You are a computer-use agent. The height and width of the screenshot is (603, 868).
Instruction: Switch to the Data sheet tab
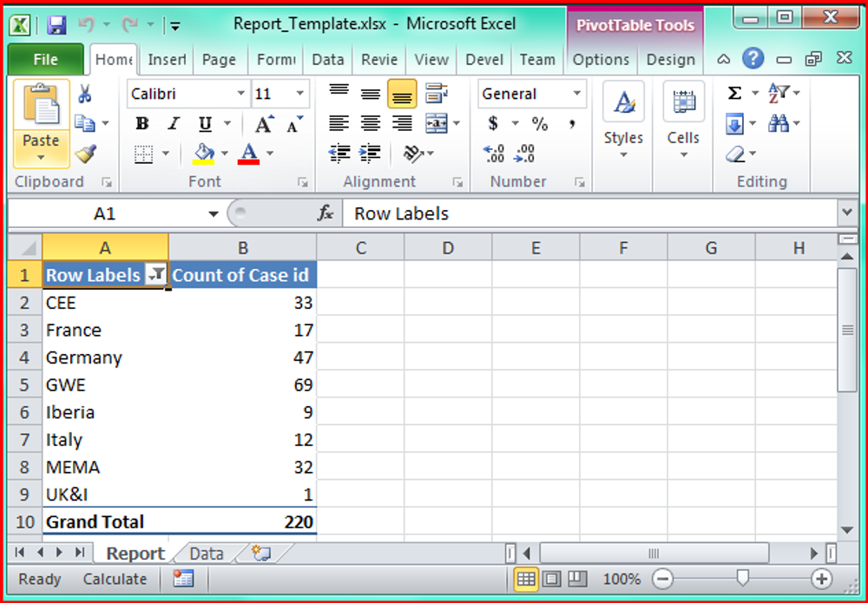coord(206,553)
